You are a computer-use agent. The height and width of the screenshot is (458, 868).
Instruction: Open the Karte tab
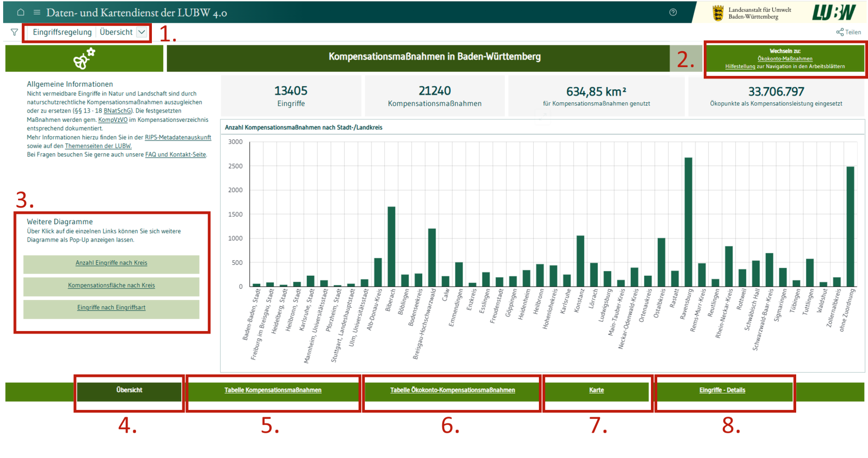coord(596,390)
